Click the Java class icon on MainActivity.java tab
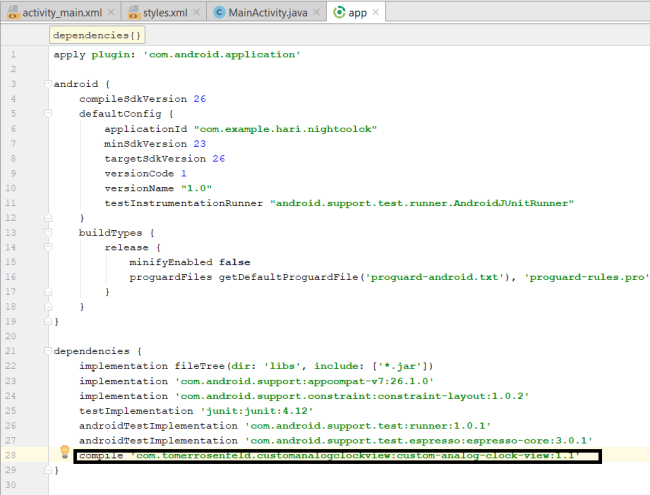Screen dimensions: 650x495 [x=219, y=12]
